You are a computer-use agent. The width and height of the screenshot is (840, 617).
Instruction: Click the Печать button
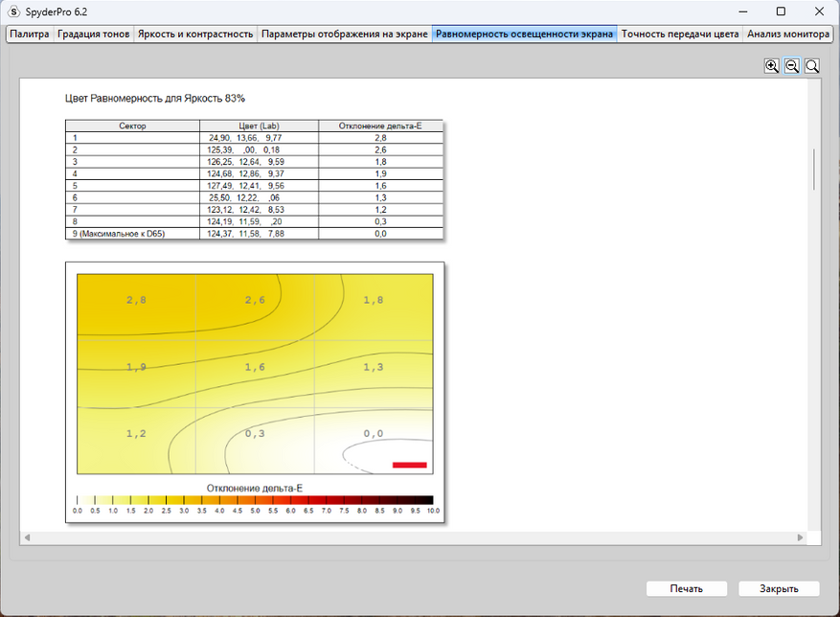[x=686, y=588]
